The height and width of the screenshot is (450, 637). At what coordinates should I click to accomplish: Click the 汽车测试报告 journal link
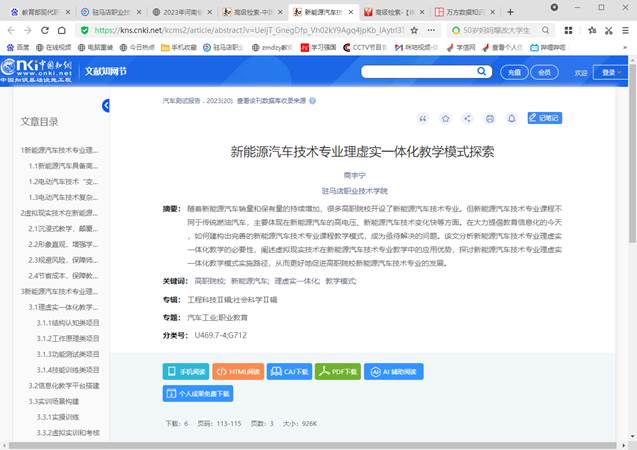(181, 101)
